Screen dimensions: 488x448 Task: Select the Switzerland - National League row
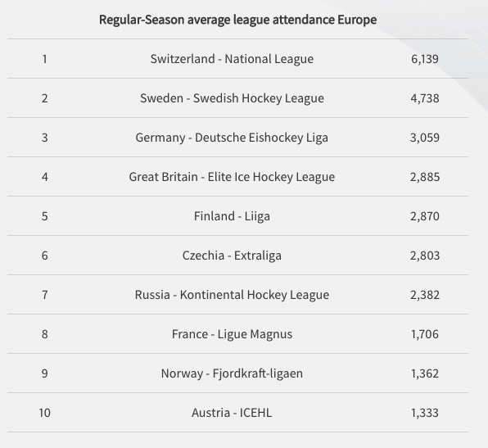coord(237,59)
